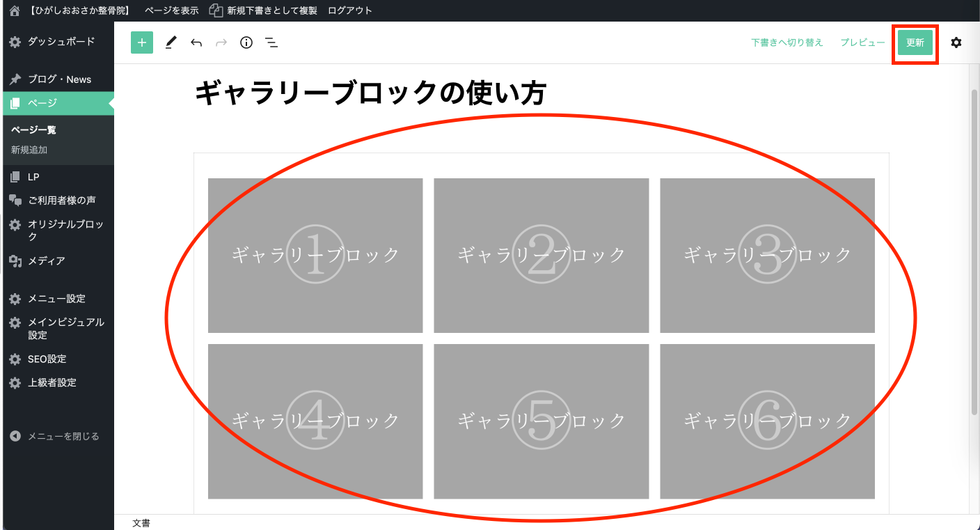This screenshot has width=980, height=530.
Task: Open ダッシュボード in the sidebar
Action: click(x=61, y=42)
